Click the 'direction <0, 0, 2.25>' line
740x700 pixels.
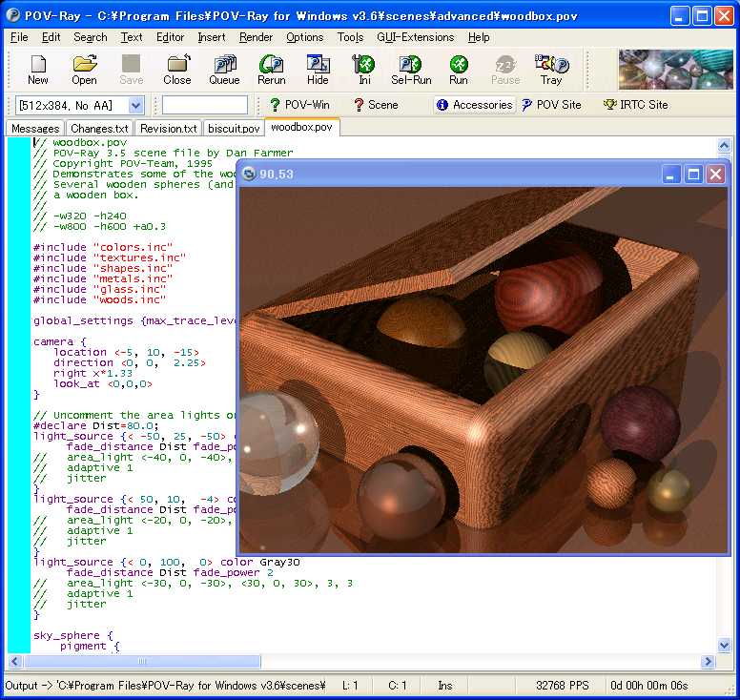[x=130, y=363]
